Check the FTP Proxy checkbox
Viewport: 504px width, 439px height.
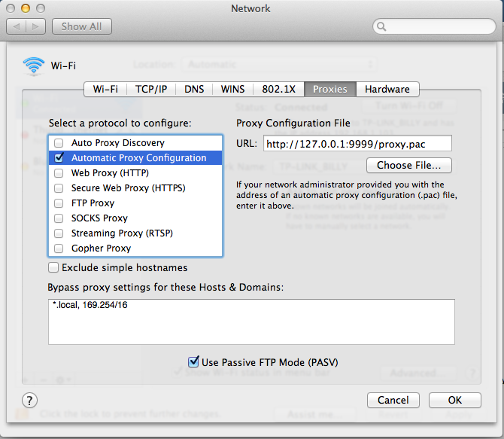click(x=59, y=203)
